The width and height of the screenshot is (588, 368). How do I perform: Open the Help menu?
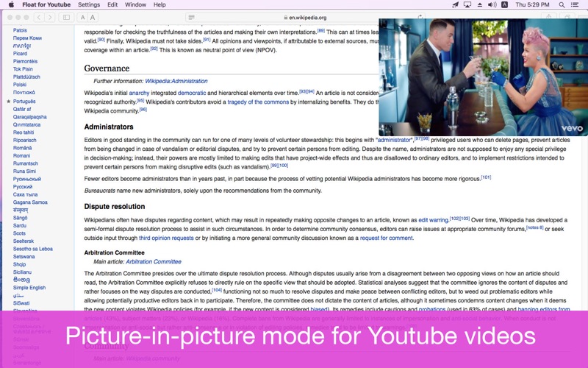tap(159, 4)
